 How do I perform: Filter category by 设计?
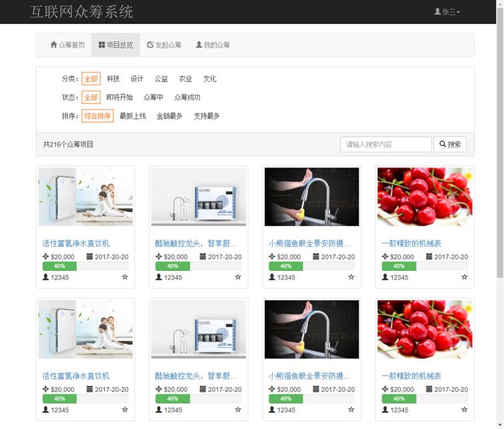(137, 79)
